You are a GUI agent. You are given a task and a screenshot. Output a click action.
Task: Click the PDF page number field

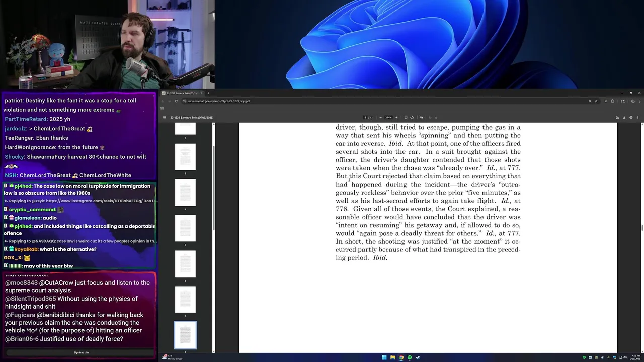(x=365, y=117)
